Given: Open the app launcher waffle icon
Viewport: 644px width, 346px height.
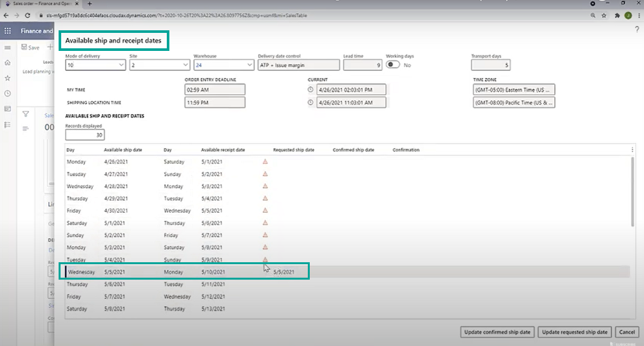Looking at the screenshot, I should click(x=8, y=30).
